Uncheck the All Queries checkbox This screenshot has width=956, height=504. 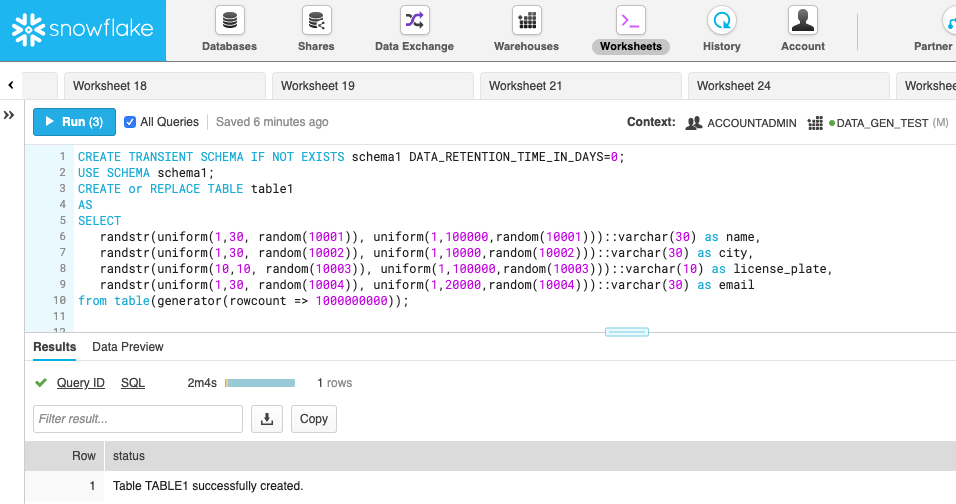(x=130, y=122)
